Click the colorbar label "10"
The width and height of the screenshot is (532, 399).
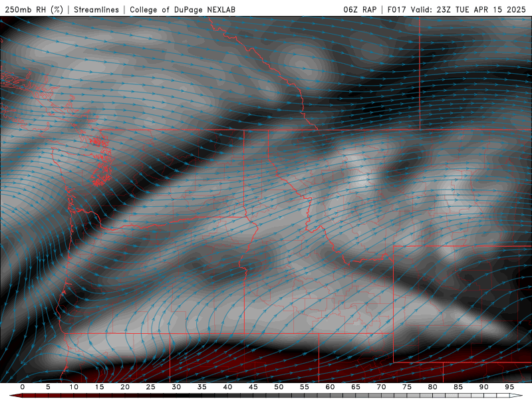74,387
